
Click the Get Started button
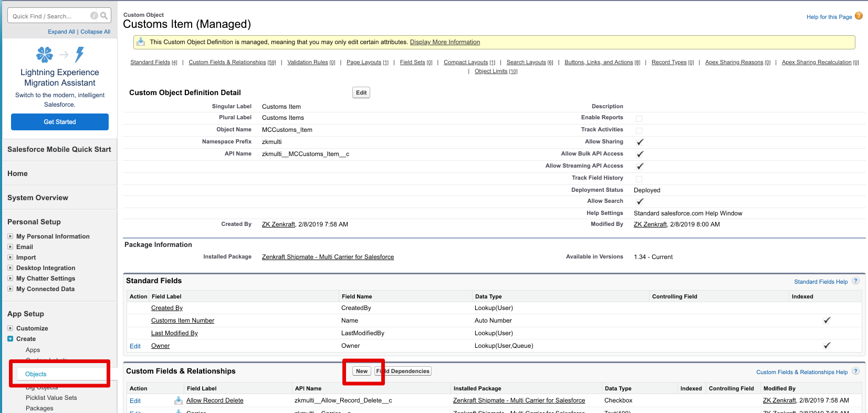tap(60, 122)
